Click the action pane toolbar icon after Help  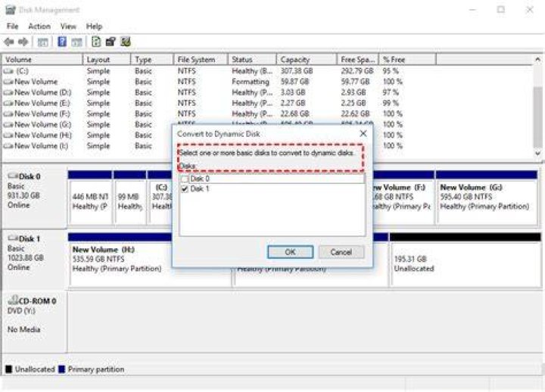(76, 42)
